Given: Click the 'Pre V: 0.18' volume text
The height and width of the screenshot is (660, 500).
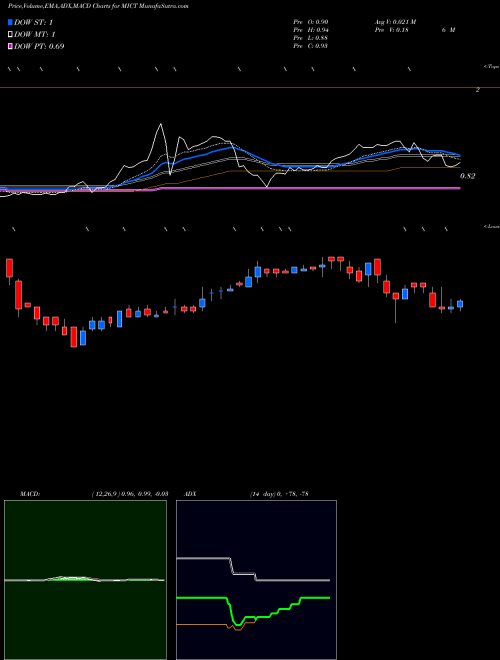Looking at the screenshot, I should 391,30.
